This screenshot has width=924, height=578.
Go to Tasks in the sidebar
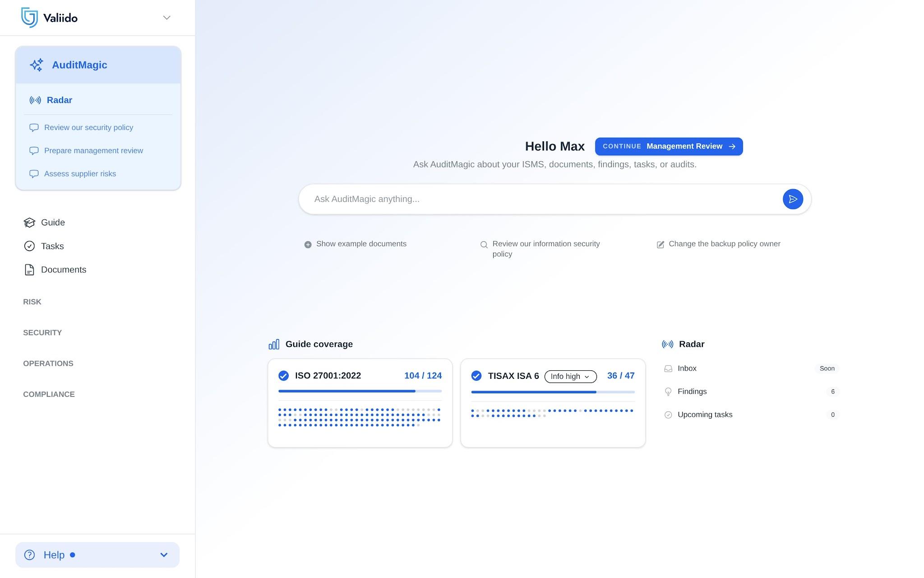point(52,246)
